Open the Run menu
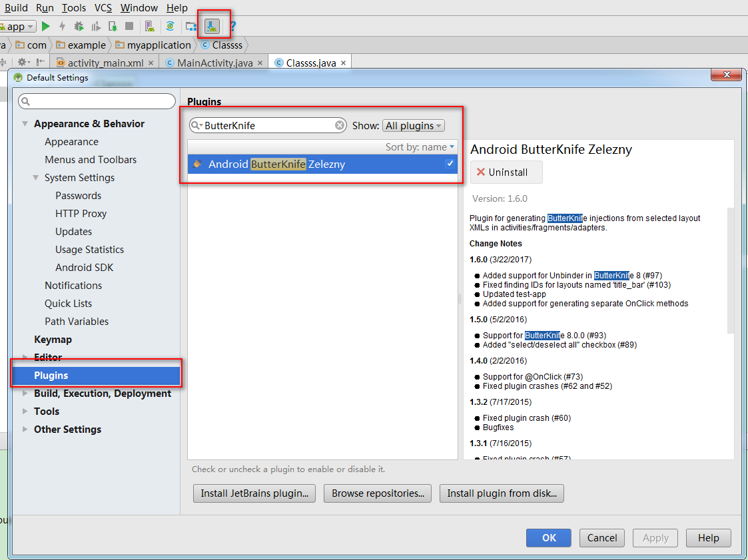The image size is (748, 560). click(x=45, y=7)
